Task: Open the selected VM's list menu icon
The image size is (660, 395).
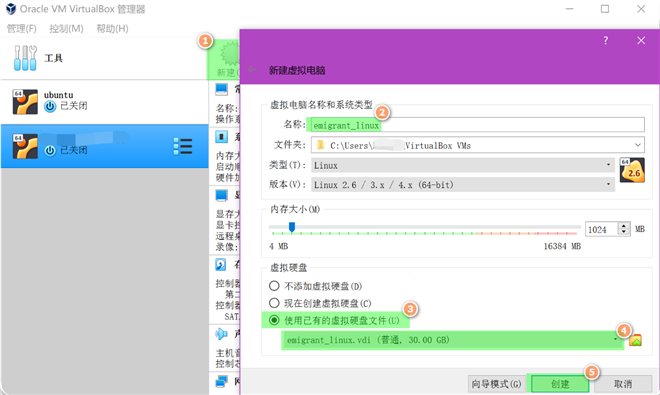Action: (x=183, y=147)
